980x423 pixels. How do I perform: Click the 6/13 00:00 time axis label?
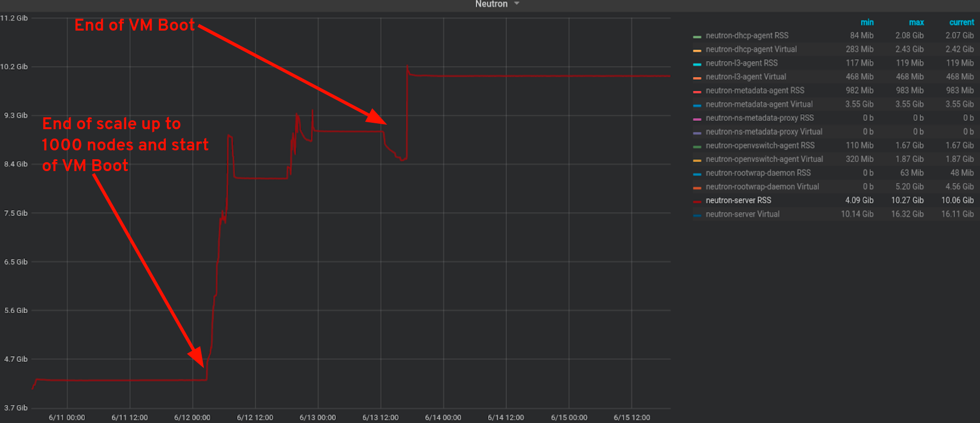317,418
